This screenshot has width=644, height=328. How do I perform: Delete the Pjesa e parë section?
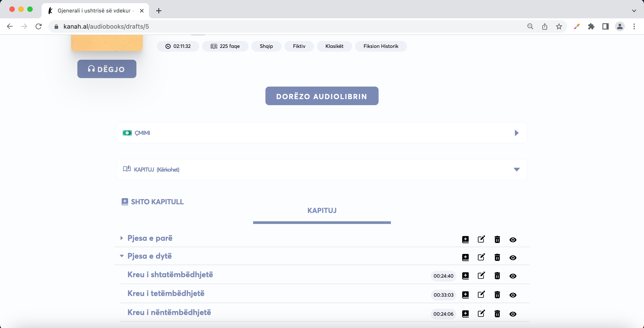(497, 239)
